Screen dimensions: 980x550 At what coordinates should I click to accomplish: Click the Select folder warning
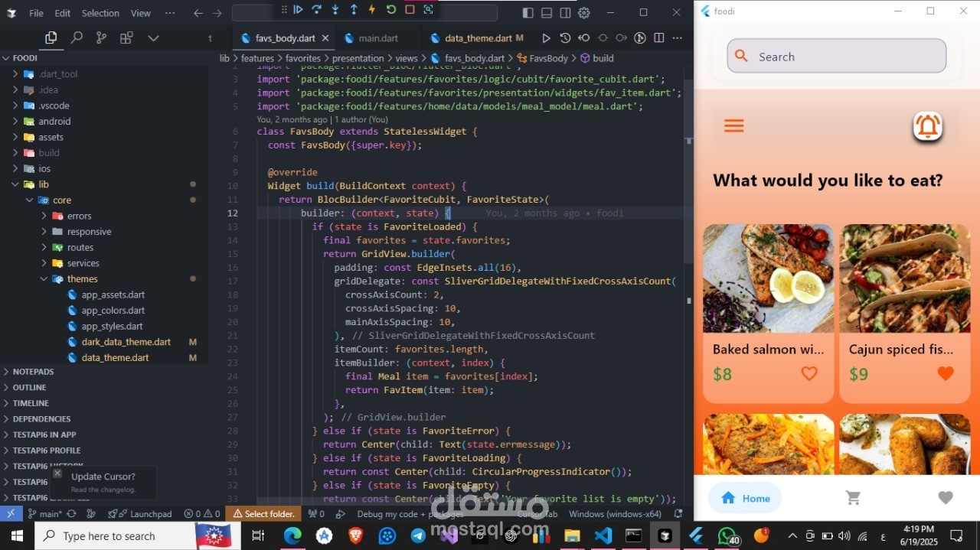click(x=264, y=514)
